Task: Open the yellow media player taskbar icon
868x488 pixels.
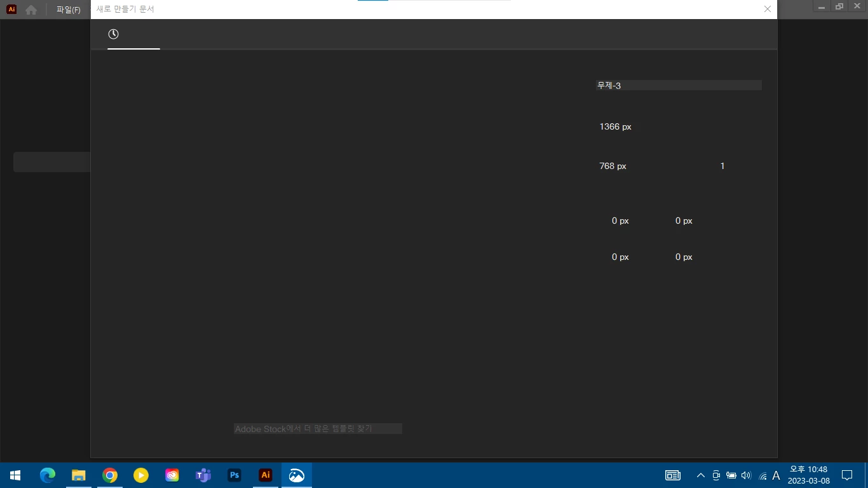Action: click(x=141, y=475)
